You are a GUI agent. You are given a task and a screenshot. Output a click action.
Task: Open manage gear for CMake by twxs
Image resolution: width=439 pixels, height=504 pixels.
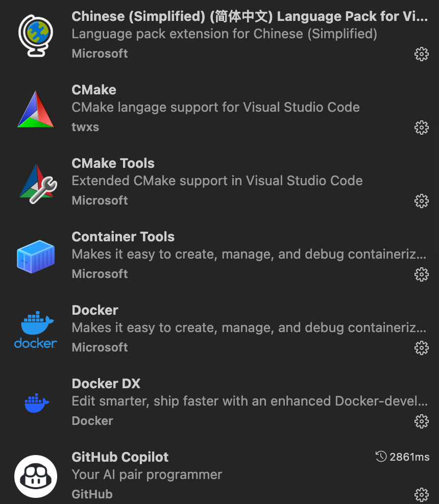click(421, 128)
